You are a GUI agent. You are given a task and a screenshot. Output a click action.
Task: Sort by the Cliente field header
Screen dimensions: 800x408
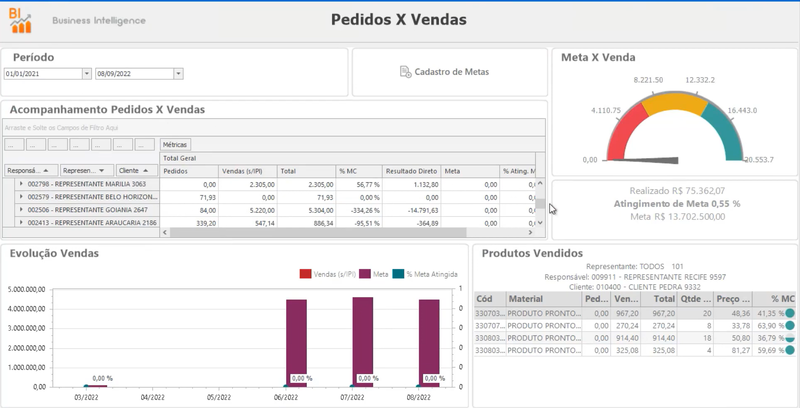[x=137, y=170]
